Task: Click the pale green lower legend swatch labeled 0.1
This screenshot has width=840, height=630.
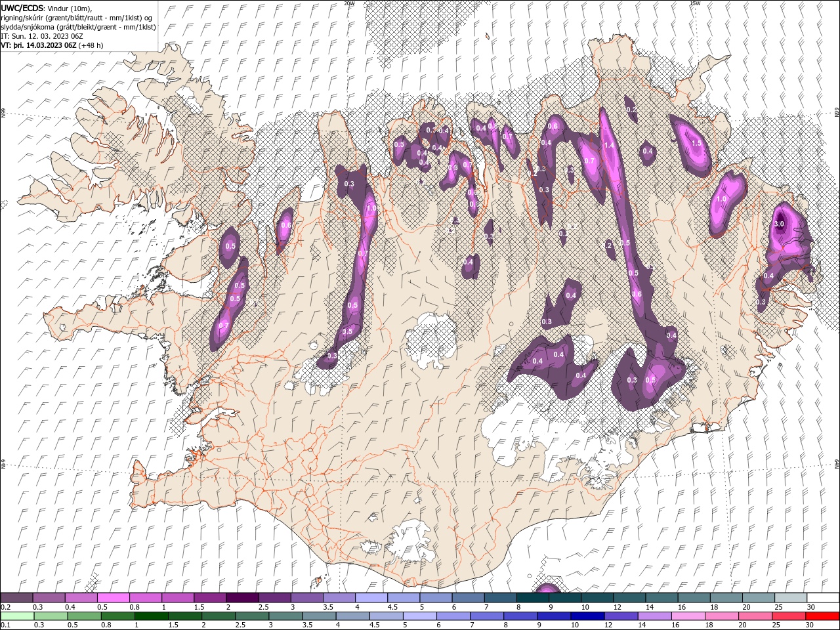Action: [16, 616]
